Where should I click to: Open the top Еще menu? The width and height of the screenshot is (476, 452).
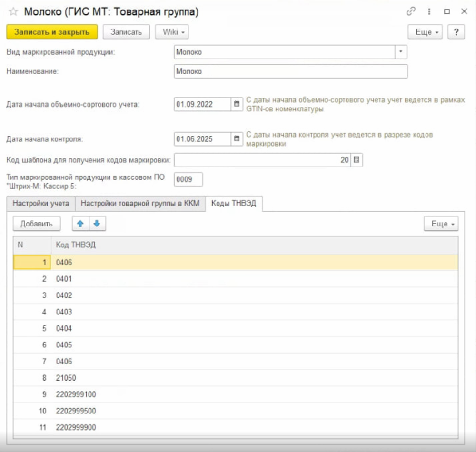pos(425,32)
